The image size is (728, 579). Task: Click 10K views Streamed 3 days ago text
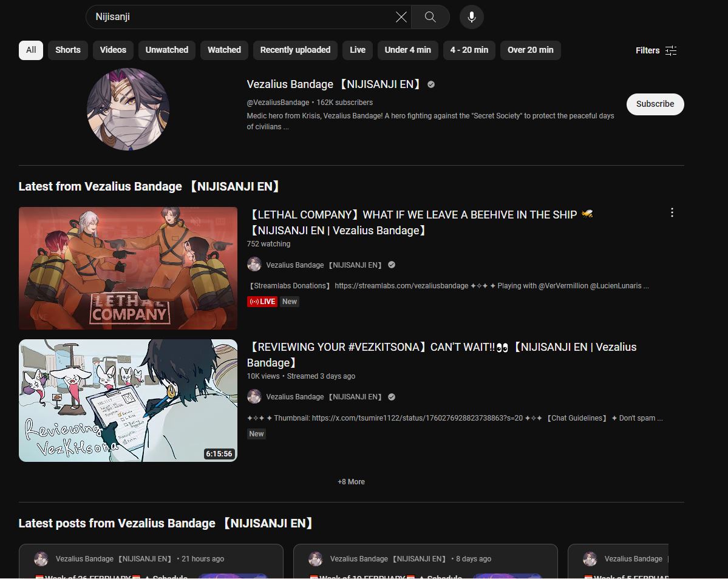tap(301, 376)
